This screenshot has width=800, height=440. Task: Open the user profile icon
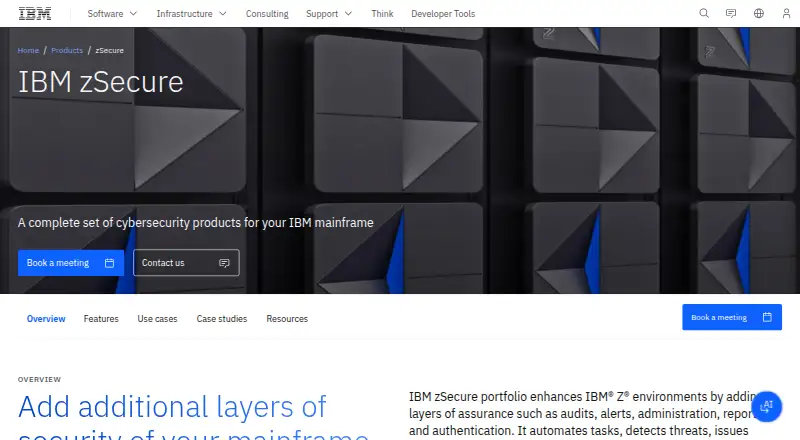[x=786, y=13]
